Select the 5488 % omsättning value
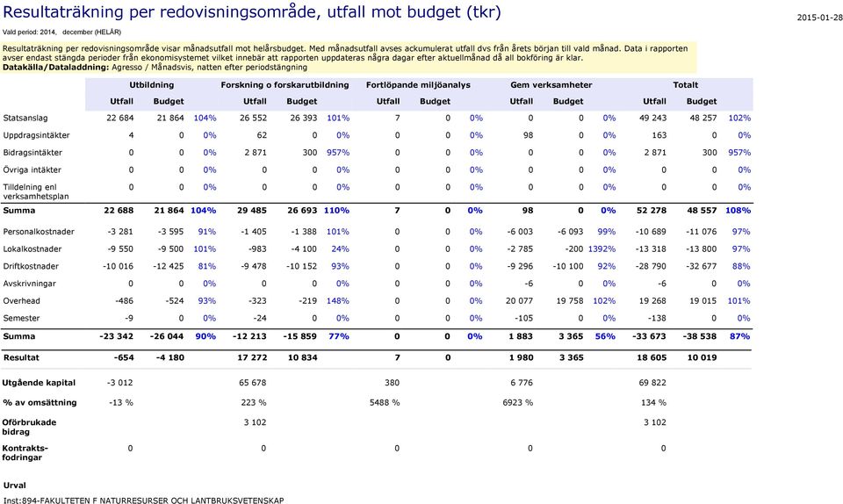 385,402
